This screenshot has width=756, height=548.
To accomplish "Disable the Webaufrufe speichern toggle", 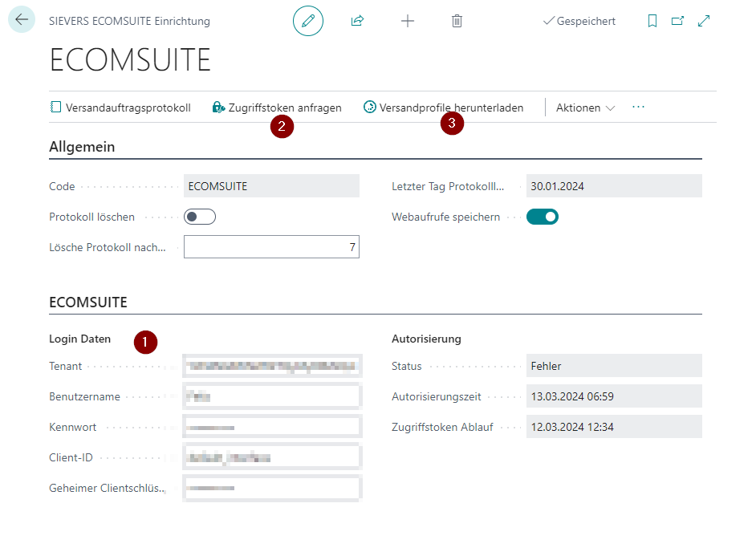I will pos(542,217).
